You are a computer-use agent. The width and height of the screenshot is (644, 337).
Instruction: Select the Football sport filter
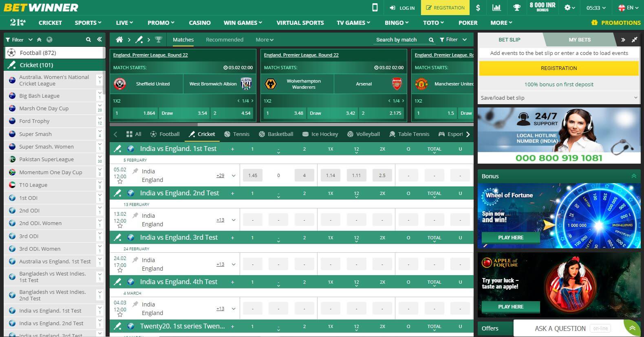[165, 134]
